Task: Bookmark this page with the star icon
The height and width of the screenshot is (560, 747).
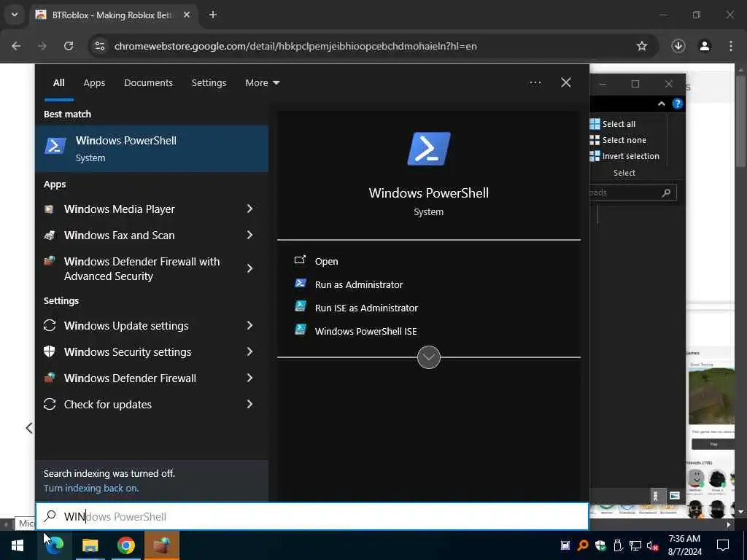Action: tap(642, 46)
